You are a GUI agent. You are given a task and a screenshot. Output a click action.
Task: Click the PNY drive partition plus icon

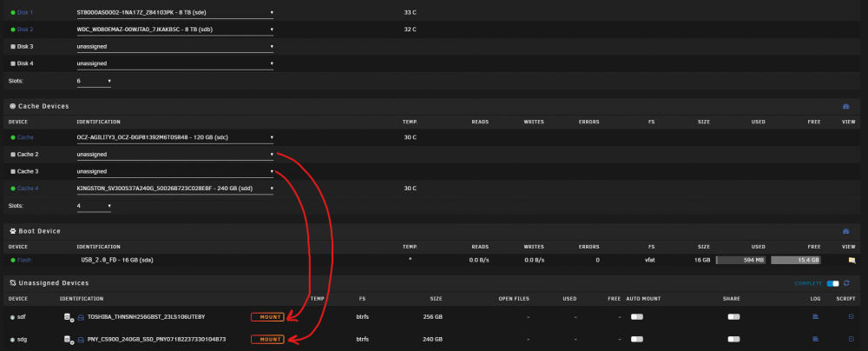coord(69,340)
